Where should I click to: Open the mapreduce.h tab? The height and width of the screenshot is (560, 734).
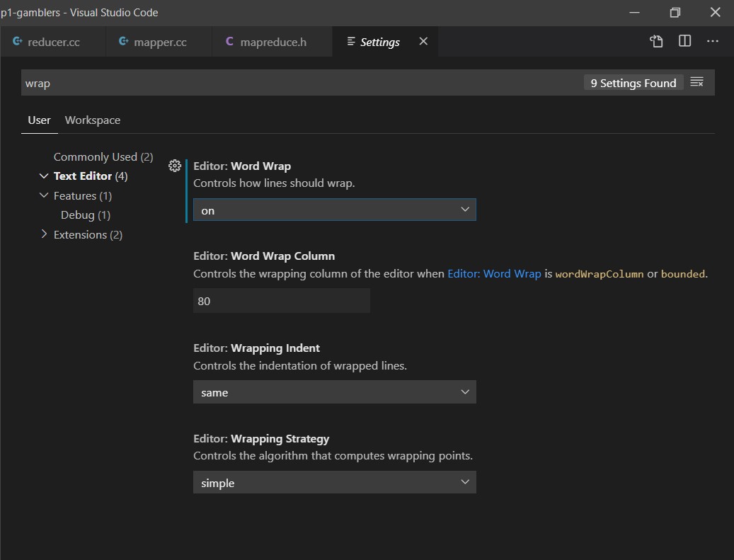point(272,42)
